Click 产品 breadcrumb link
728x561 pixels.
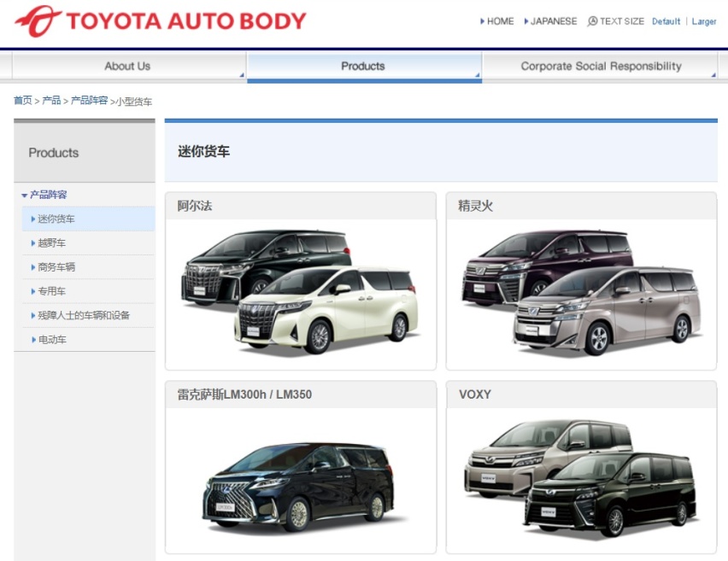click(51, 100)
